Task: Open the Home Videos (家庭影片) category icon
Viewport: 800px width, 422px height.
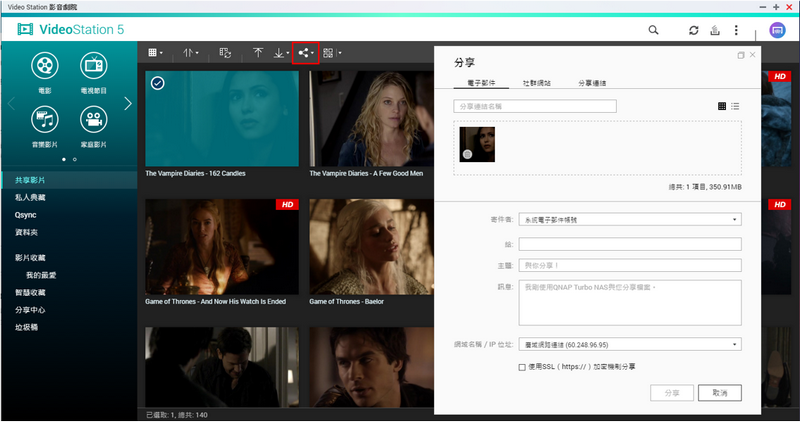Action: click(x=94, y=119)
